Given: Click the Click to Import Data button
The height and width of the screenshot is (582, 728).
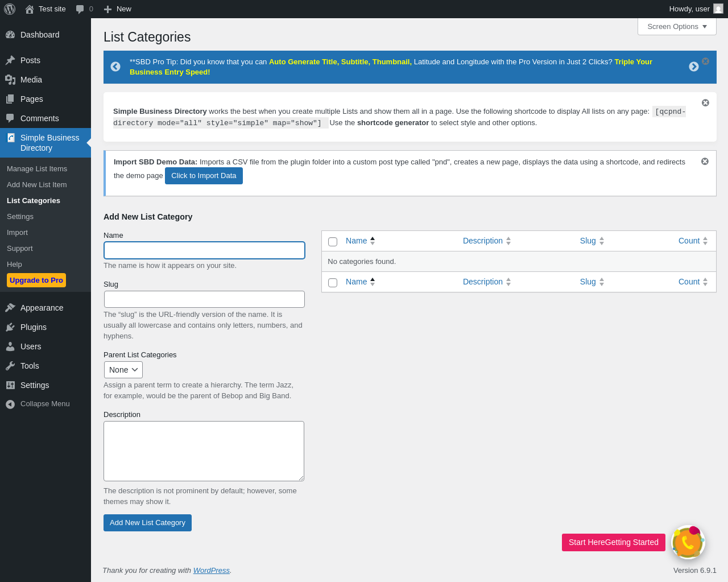Looking at the screenshot, I should [x=204, y=176].
